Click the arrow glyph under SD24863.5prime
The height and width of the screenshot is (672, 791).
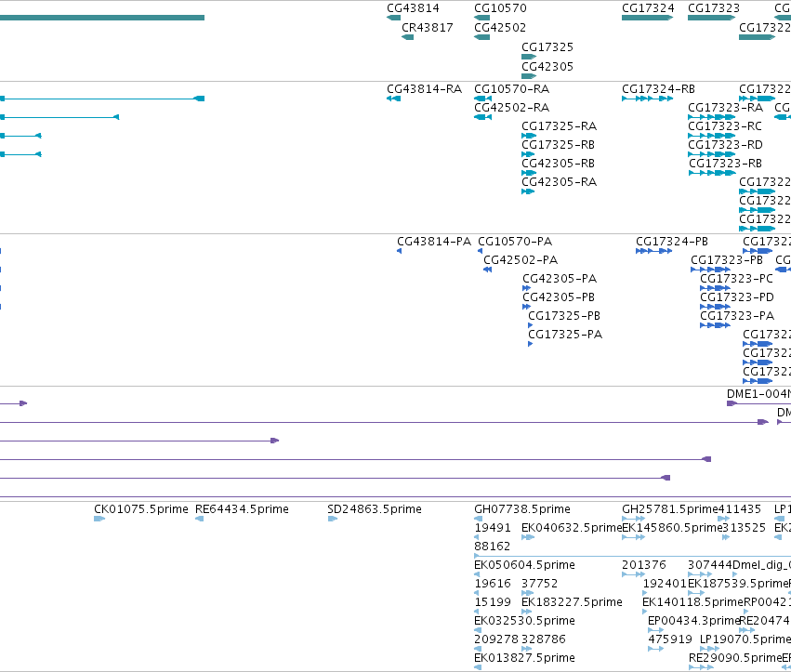(333, 519)
